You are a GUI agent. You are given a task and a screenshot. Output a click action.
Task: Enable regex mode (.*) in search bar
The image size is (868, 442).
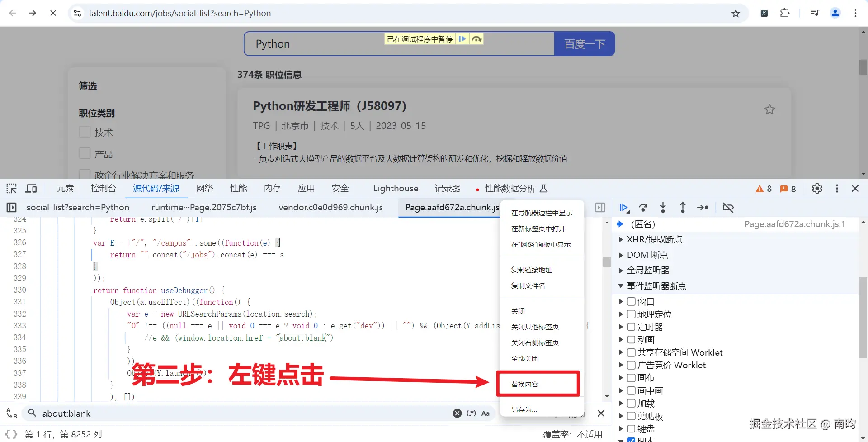pos(472,413)
